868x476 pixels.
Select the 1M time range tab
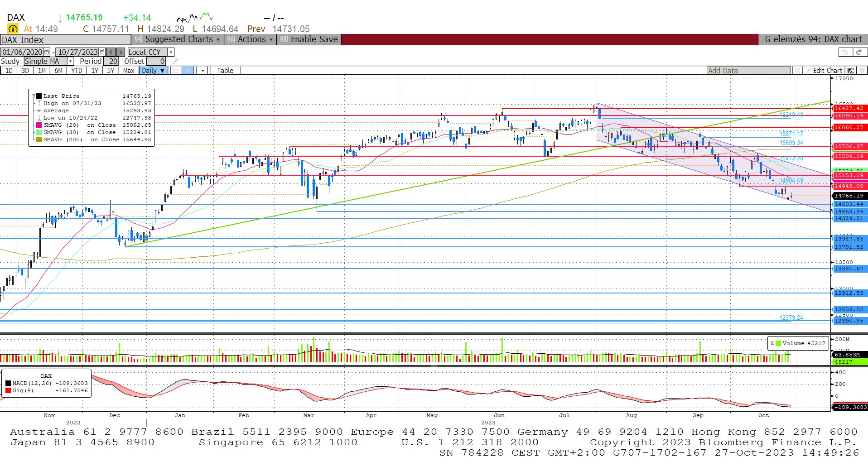tap(42, 71)
